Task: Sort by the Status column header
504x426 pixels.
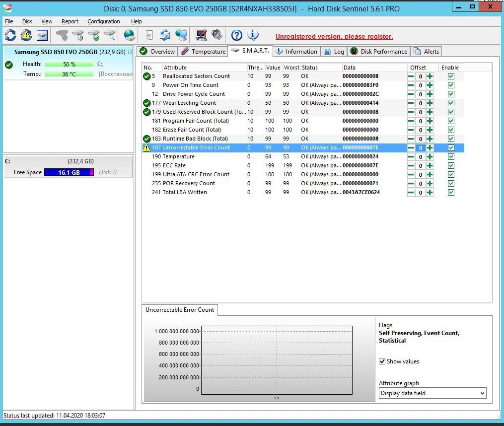Action: point(321,68)
